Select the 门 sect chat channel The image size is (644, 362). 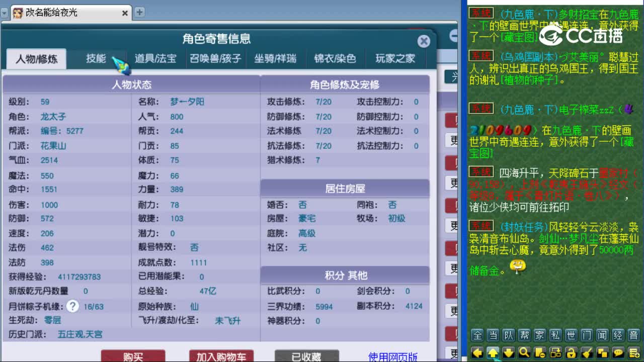587,335
